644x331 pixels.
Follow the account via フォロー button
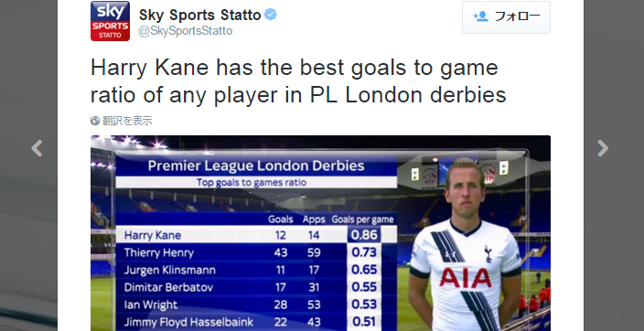(506, 17)
